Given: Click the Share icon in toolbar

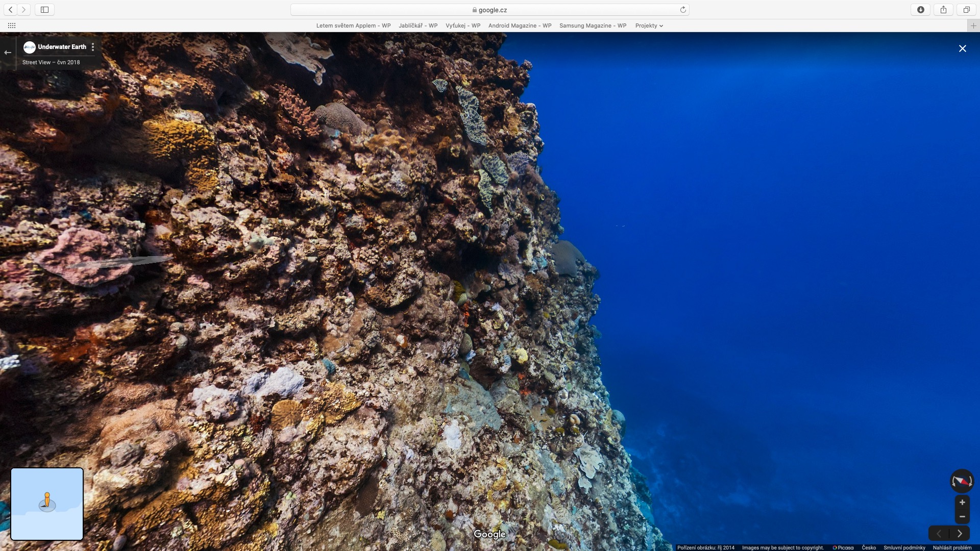Looking at the screenshot, I should coord(943,10).
